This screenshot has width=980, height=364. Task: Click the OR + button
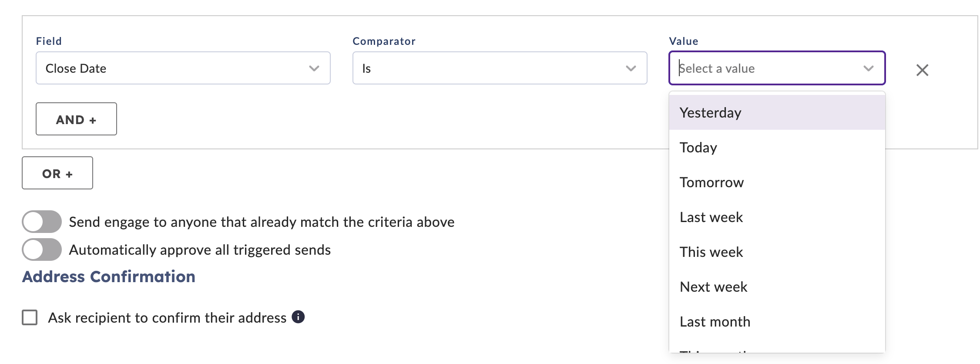pyautogui.click(x=57, y=173)
